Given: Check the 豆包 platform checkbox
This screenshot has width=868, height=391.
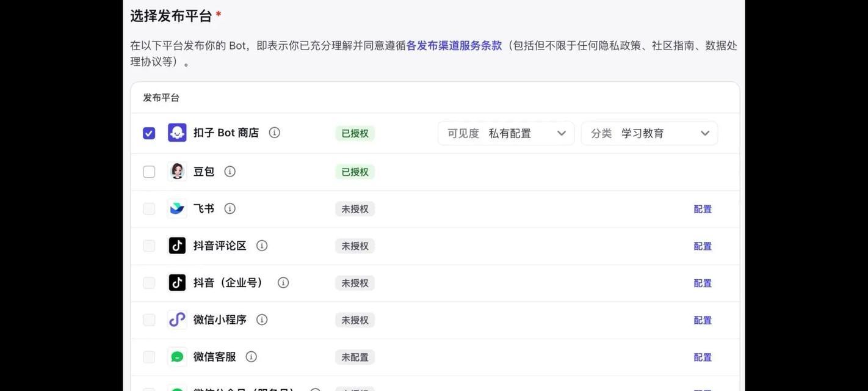Looking at the screenshot, I should tap(149, 172).
